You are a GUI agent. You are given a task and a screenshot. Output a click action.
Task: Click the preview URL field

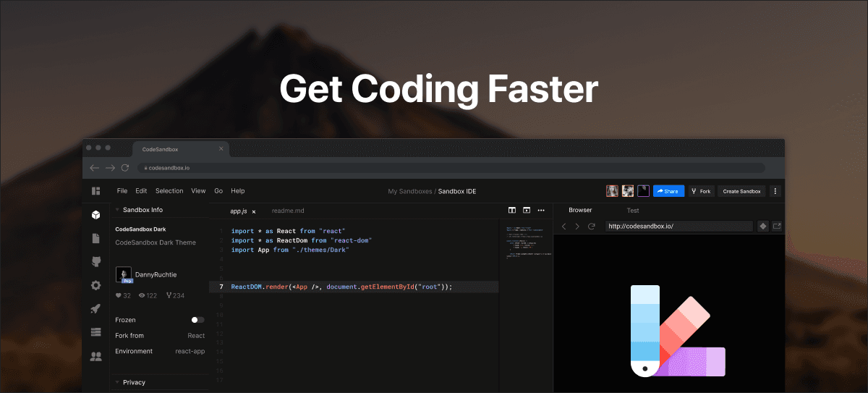coord(678,227)
